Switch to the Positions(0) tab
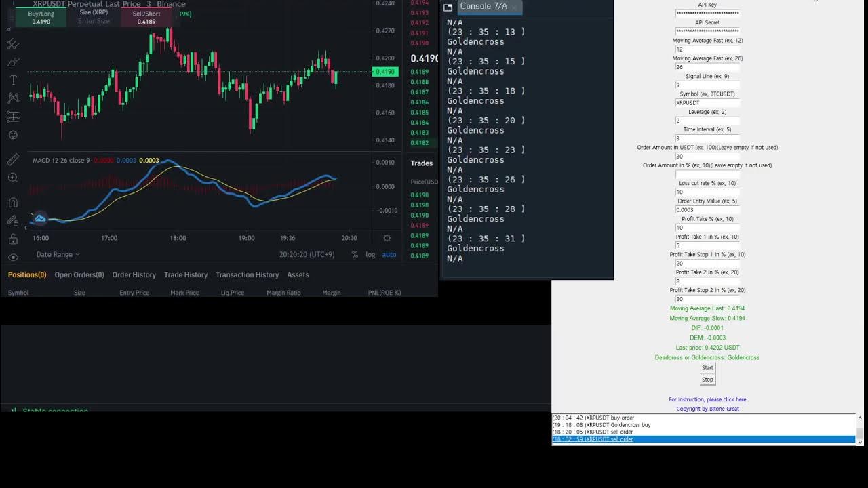 (x=27, y=274)
